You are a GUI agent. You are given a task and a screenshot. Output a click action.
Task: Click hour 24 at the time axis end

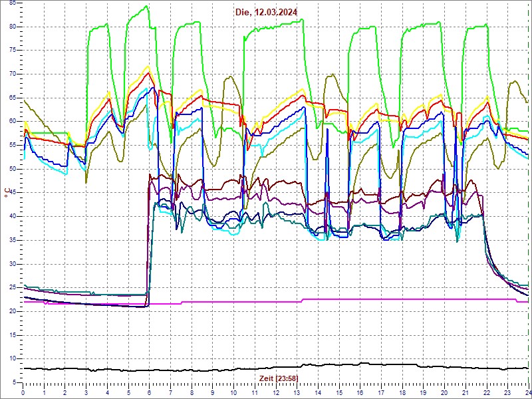click(527, 392)
